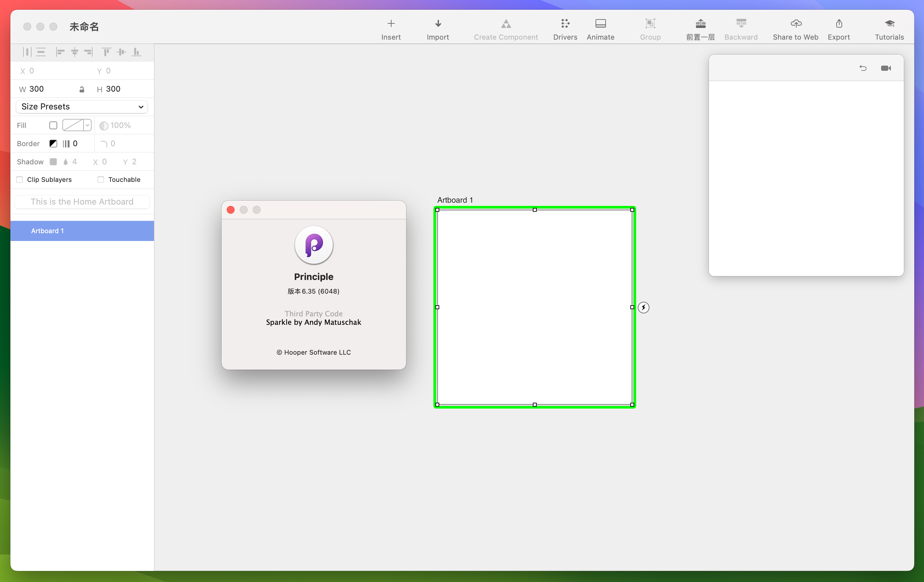Image resolution: width=924 pixels, height=582 pixels.
Task: Click the 前置一層 Backward button
Action: [x=740, y=28]
